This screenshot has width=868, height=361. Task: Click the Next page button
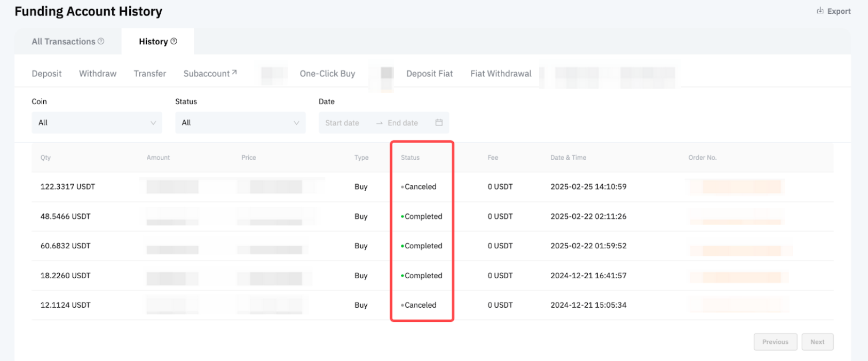click(x=817, y=342)
